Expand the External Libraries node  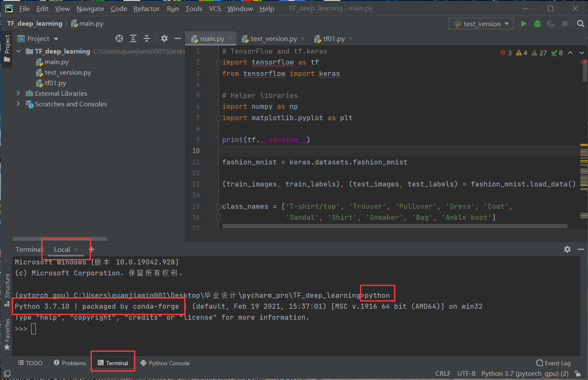point(18,93)
